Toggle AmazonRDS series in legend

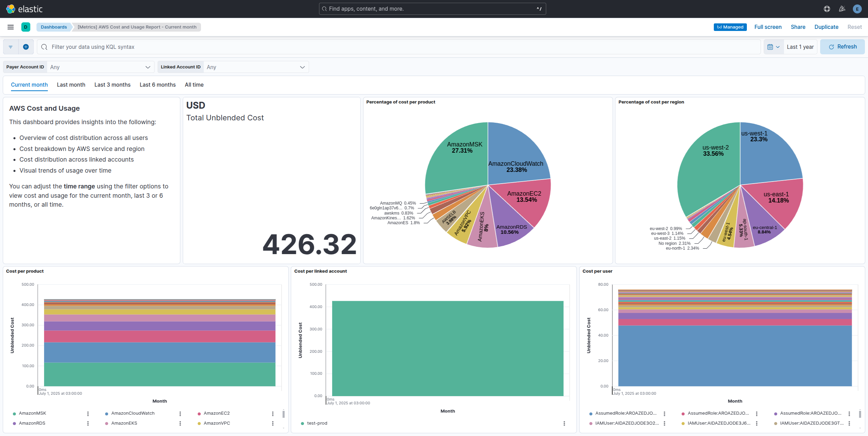pos(32,423)
